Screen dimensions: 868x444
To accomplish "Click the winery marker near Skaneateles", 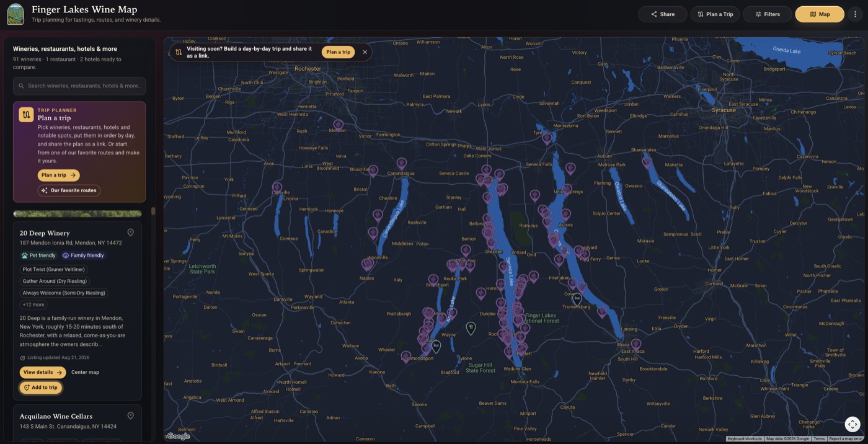I will (647, 162).
